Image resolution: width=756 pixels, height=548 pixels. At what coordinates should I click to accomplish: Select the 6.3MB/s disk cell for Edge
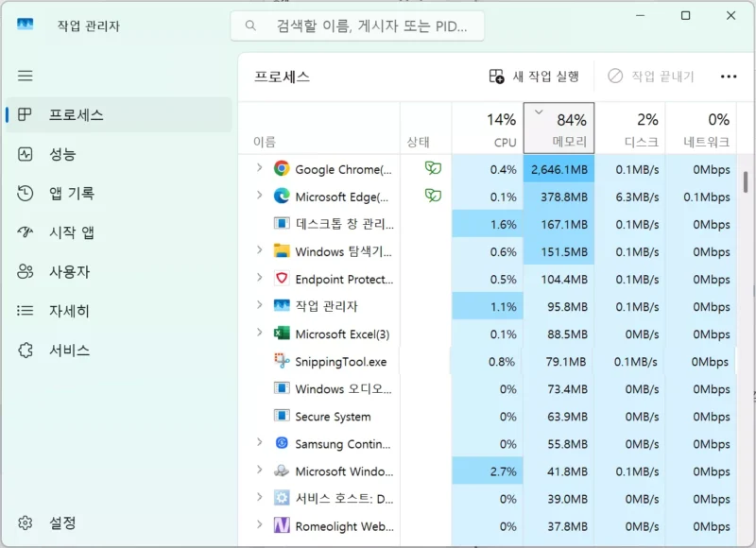[629, 197]
